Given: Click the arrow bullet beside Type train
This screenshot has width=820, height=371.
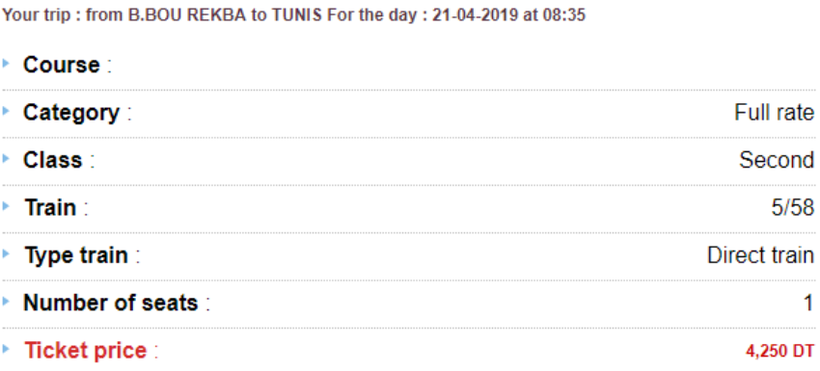Looking at the screenshot, I should pyautogui.click(x=6, y=254).
